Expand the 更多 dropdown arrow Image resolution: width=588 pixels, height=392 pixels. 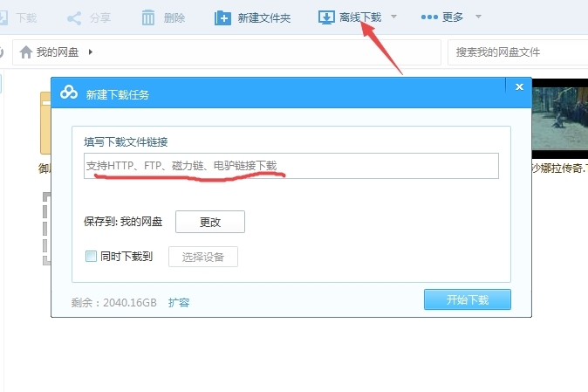[478, 17]
